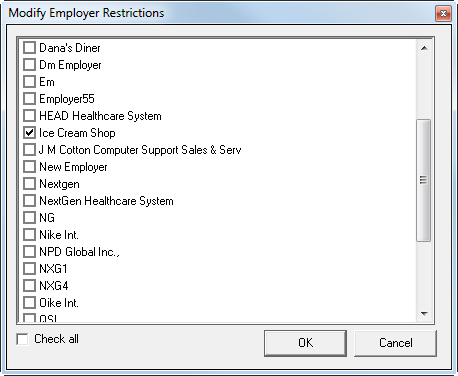Select the NG checkbox

coord(29,218)
